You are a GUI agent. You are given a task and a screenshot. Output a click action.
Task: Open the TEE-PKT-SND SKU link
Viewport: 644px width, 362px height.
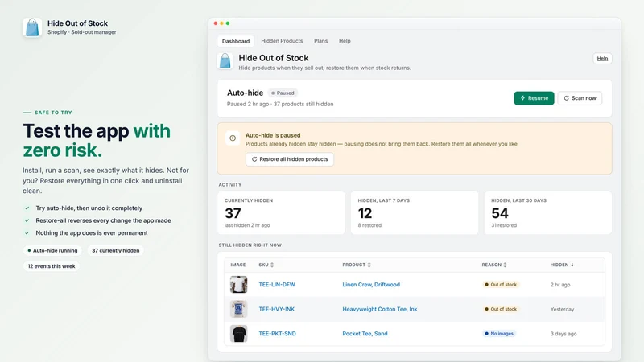point(277,334)
